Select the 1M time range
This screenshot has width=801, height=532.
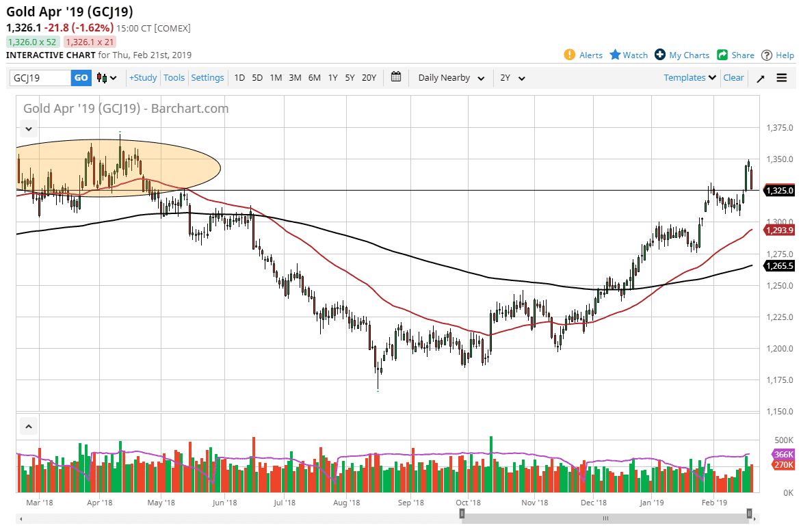pyautogui.click(x=276, y=77)
